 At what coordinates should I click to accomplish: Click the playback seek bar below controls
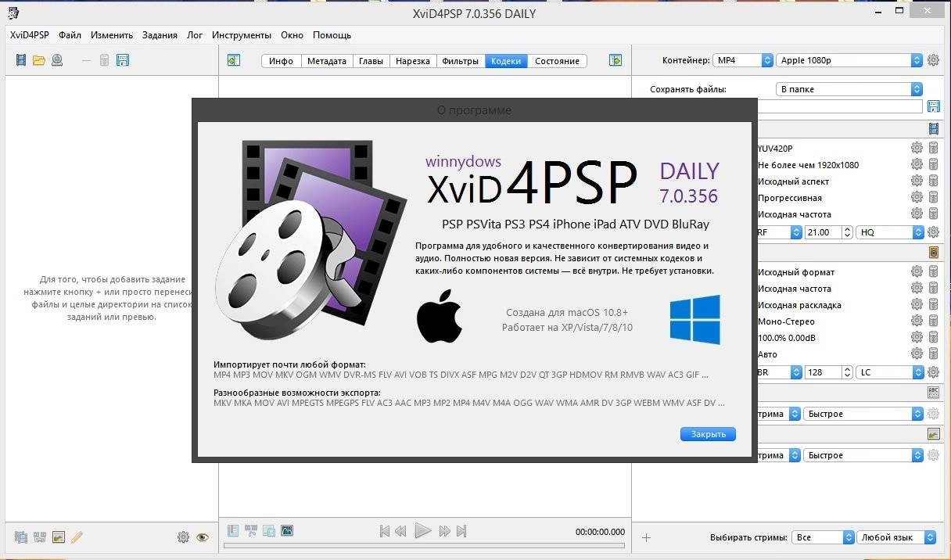pyautogui.click(x=425, y=545)
